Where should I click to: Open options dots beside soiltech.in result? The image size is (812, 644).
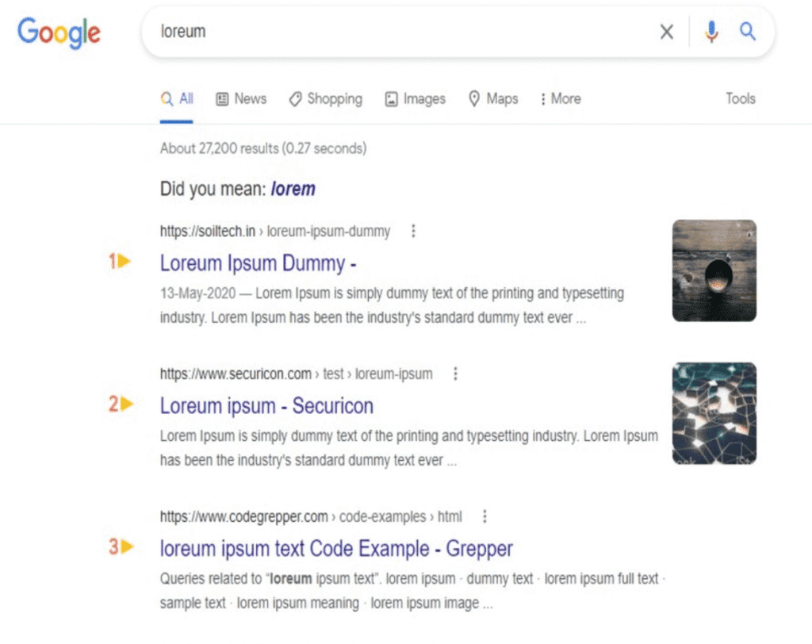(413, 232)
